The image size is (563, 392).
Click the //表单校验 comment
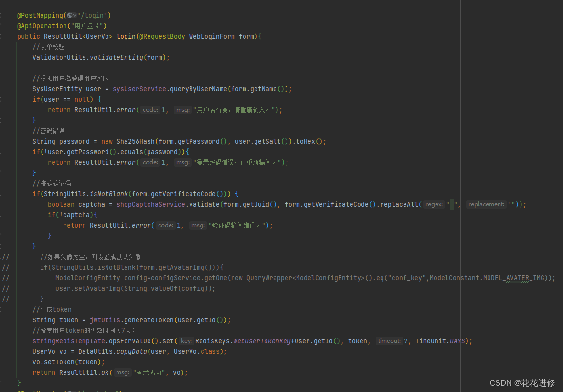[49, 47]
